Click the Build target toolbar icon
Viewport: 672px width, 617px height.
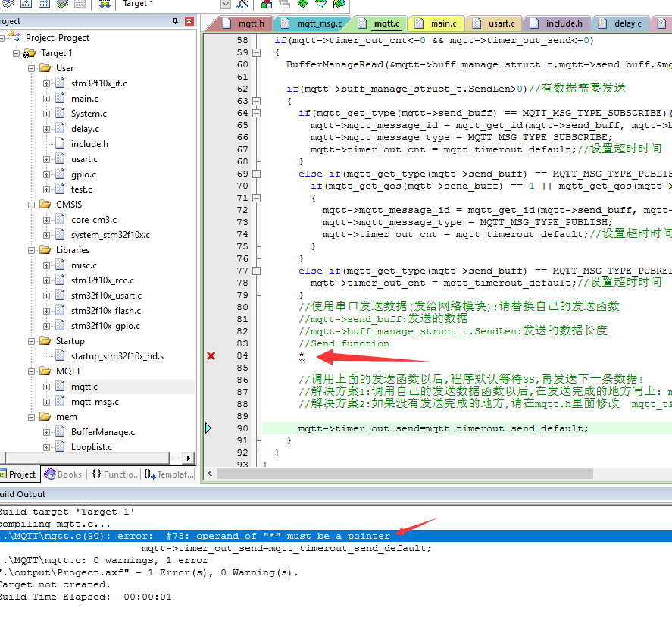(27, 4)
